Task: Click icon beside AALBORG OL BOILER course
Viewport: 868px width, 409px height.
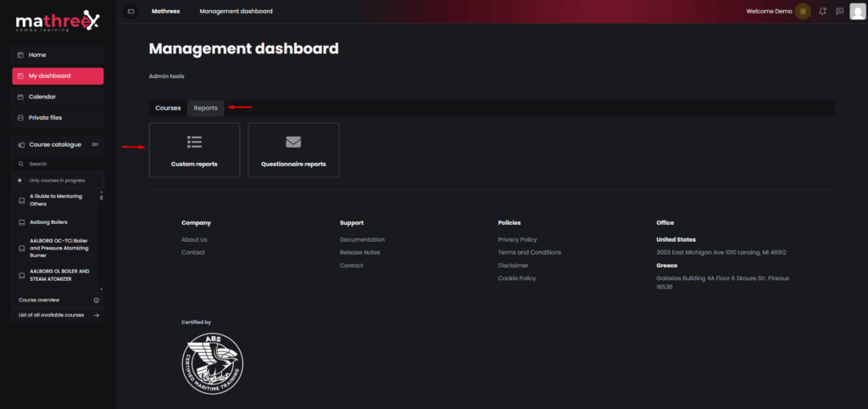Action: coord(21,276)
